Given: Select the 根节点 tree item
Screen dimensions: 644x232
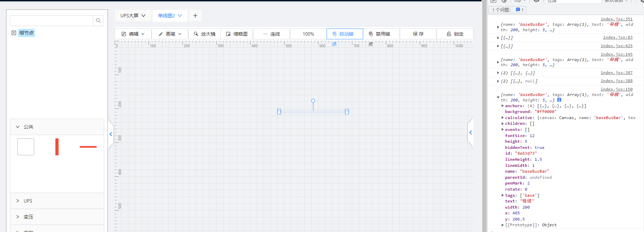Looking at the screenshot, I should click(26, 33).
